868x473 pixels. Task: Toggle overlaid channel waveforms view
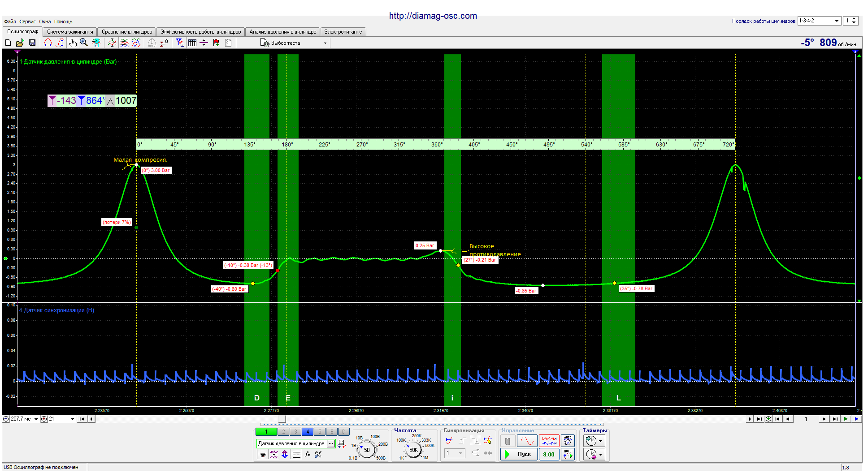(136, 43)
